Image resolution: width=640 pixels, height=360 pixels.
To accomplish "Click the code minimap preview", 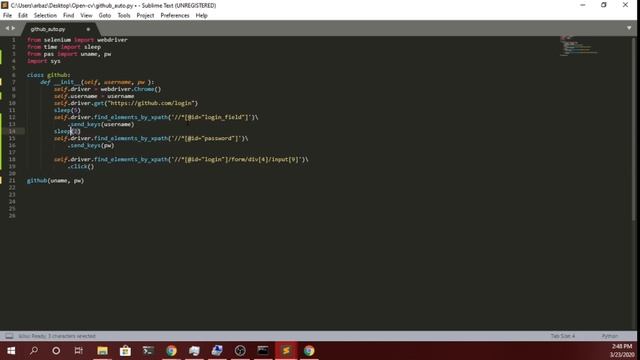I will point(579,46).
